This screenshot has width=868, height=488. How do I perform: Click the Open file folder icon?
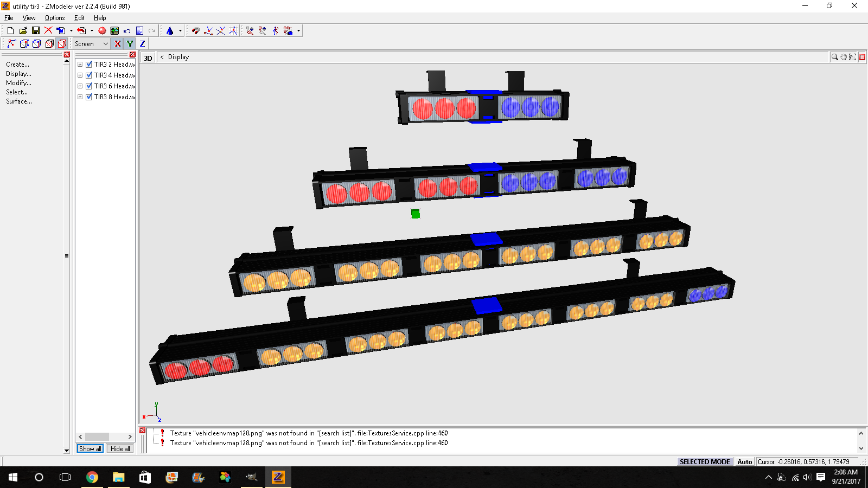pos(23,31)
